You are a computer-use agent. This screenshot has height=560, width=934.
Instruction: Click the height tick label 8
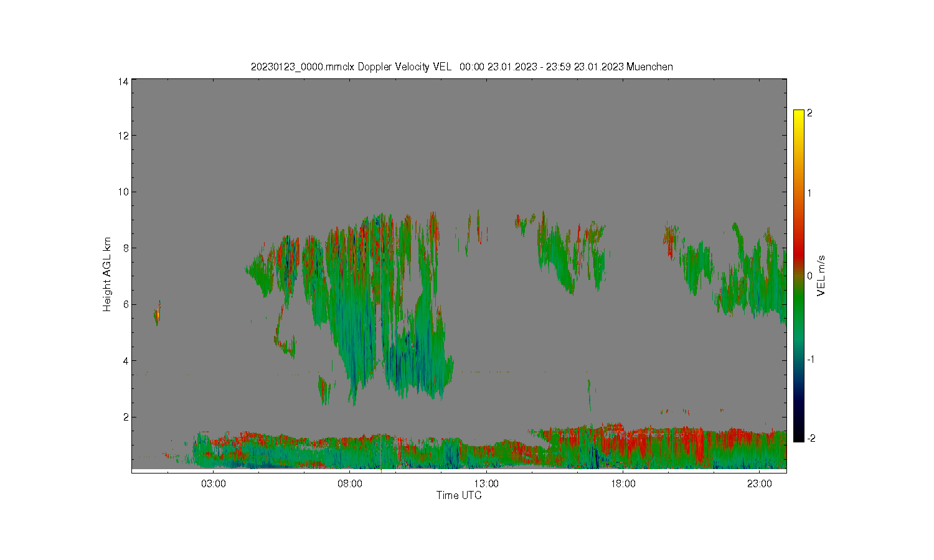click(x=126, y=248)
